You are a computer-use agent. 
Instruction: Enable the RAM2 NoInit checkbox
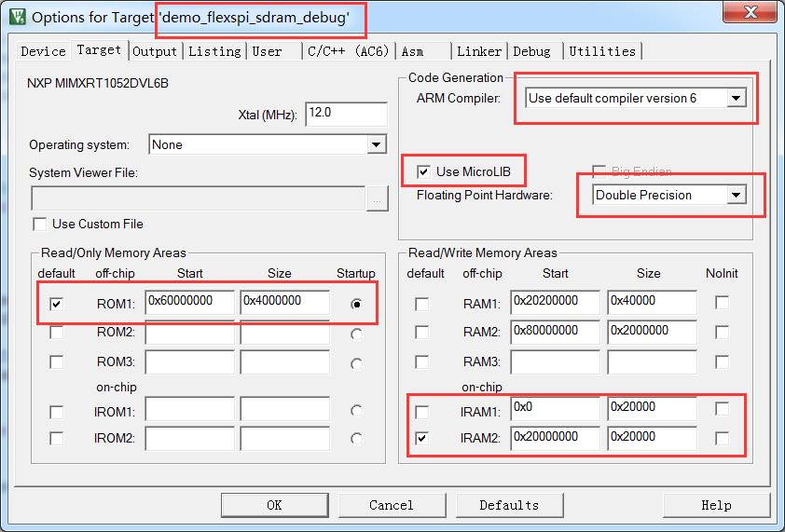point(722,333)
